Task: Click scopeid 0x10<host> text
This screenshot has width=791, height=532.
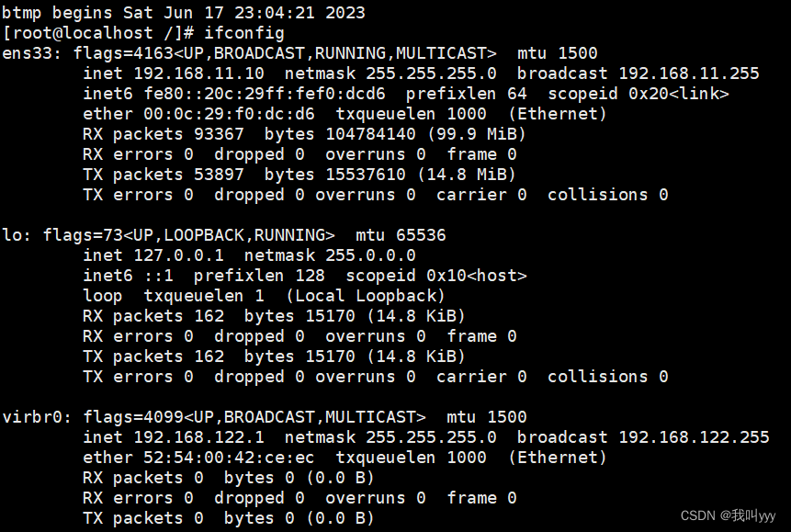Action: (x=435, y=276)
